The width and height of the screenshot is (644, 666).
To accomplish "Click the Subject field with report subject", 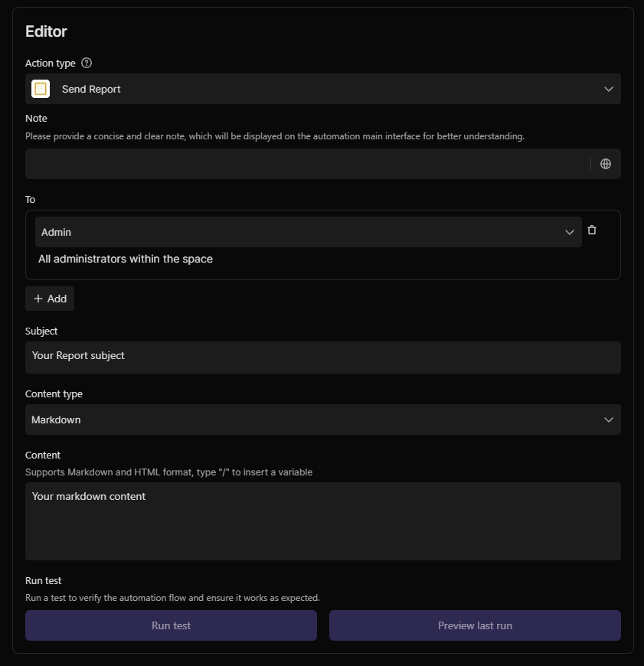I will tap(322, 357).
